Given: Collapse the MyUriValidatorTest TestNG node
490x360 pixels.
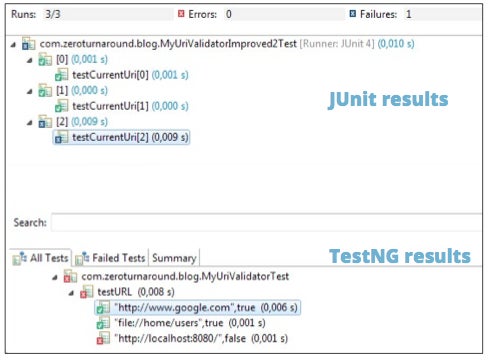Looking at the screenshot, I should click(55, 277).
